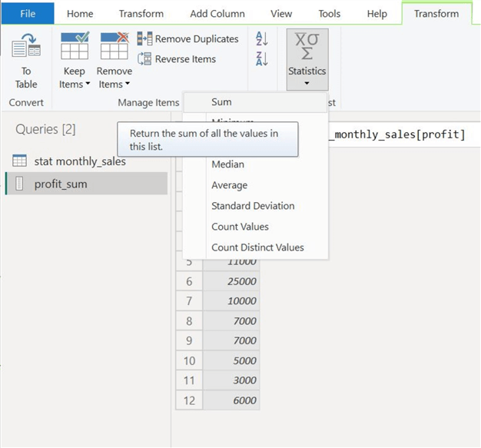Sort list ascending with A-Z icon

(x=261, y=39)
